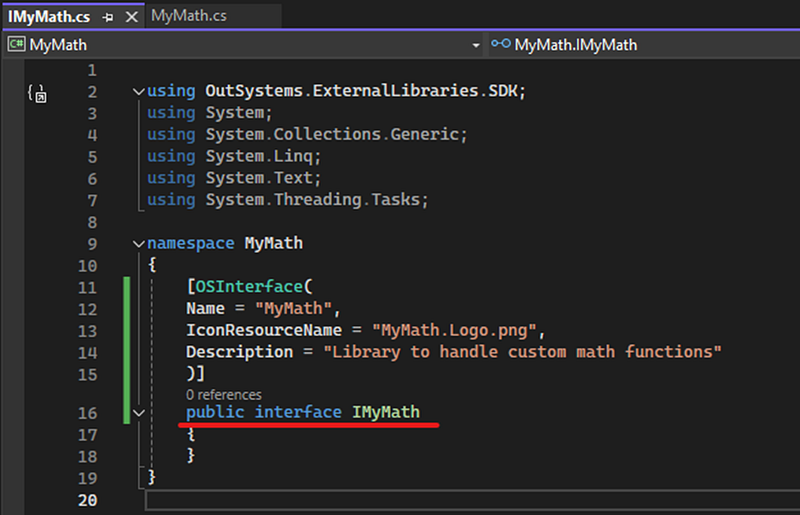Click the quick actions icon on line 2
Image resolution: width=800 pixels, height=515 pixels.
click(x=37, y=93)
